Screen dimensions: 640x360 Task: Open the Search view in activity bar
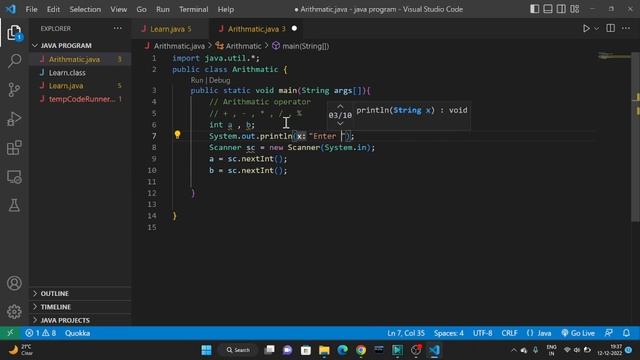tap(14, 61)
